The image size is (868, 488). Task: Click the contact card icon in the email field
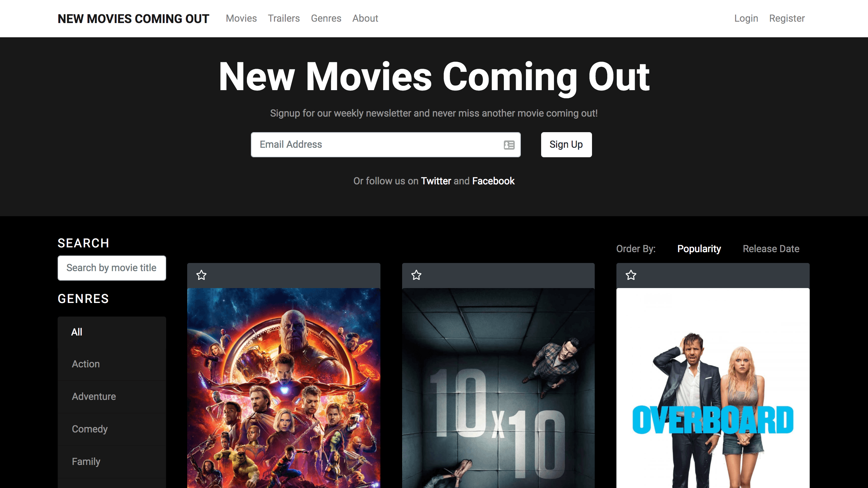509,145
